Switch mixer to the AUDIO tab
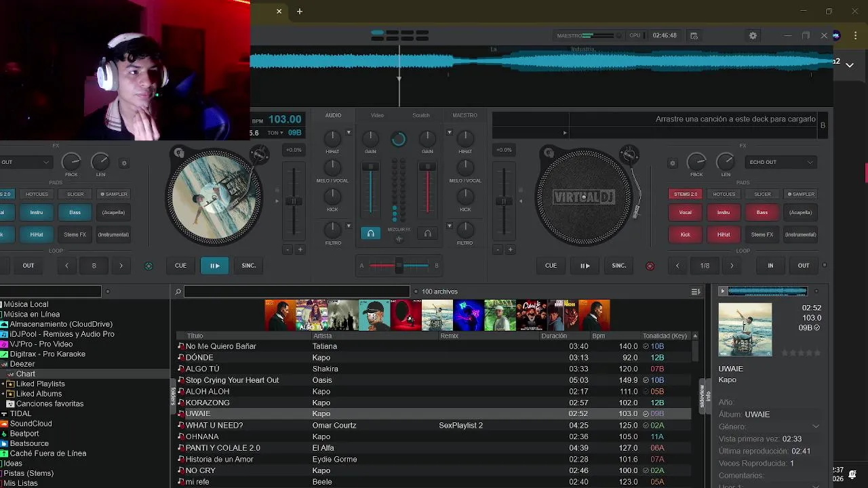Screen dimensions: 868x488 [333, 115]
